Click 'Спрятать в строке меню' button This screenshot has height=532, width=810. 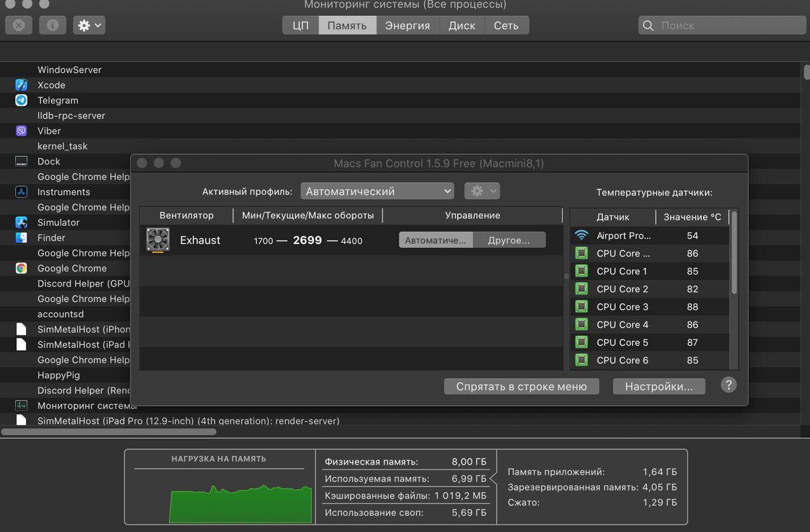pos(521,387)
